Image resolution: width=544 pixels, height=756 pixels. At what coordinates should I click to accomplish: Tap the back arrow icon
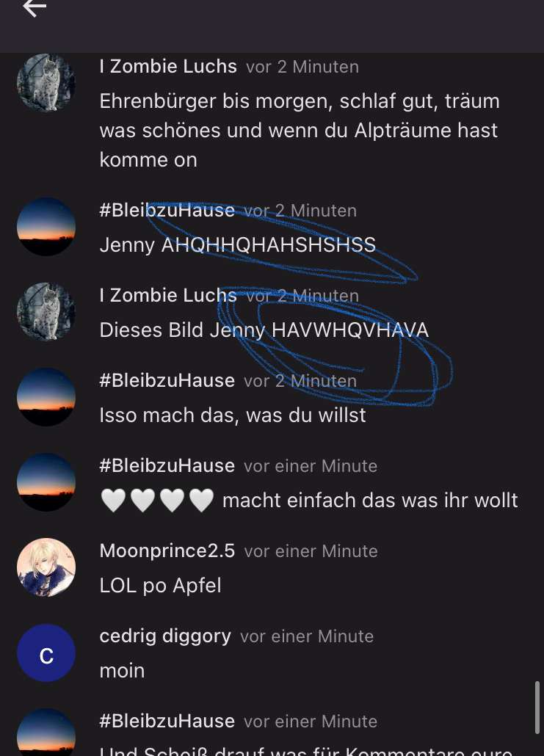point(35,8)
